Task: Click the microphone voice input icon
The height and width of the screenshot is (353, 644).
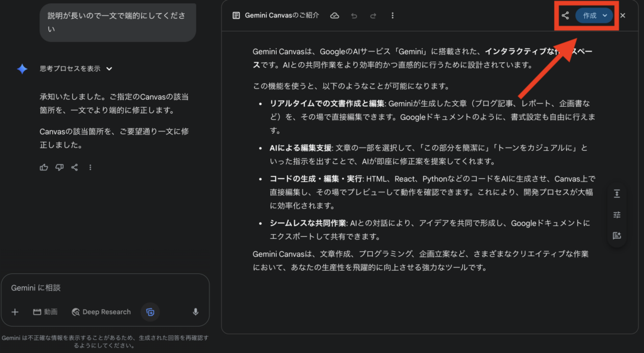Action: [196, 312]
